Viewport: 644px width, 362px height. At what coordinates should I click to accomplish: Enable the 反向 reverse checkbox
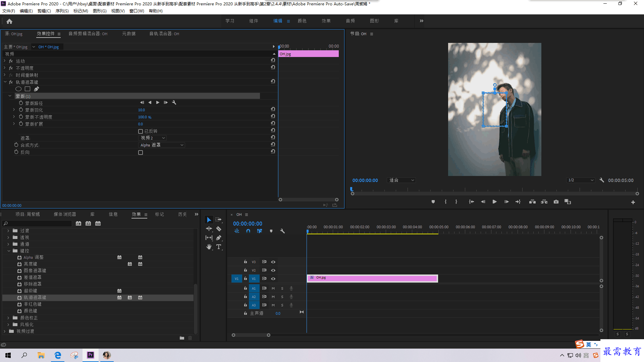click(141, 153)
